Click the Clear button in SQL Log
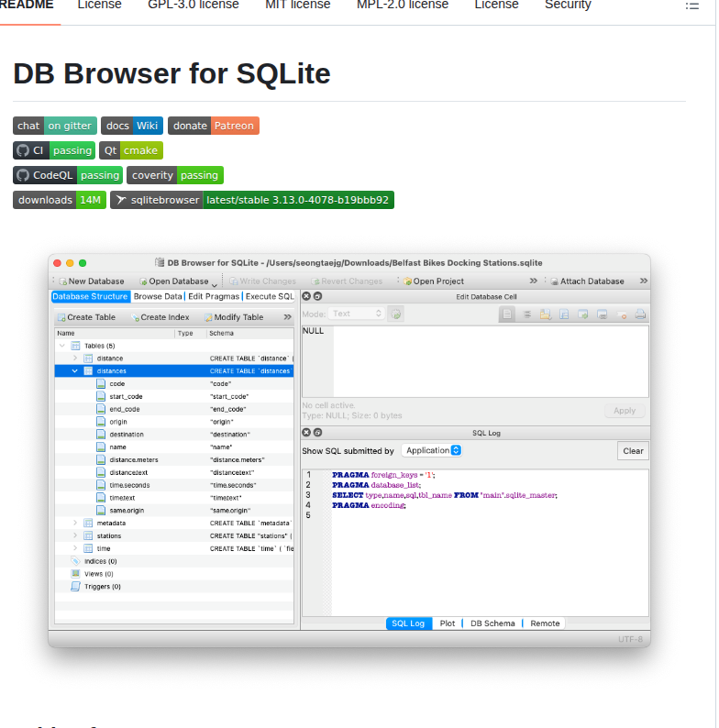The width and height of the screenshot is (719, 728). 633,451
